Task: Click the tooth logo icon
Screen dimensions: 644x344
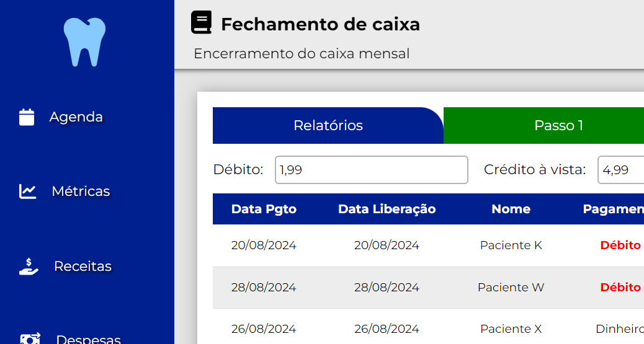Action: 84,42
